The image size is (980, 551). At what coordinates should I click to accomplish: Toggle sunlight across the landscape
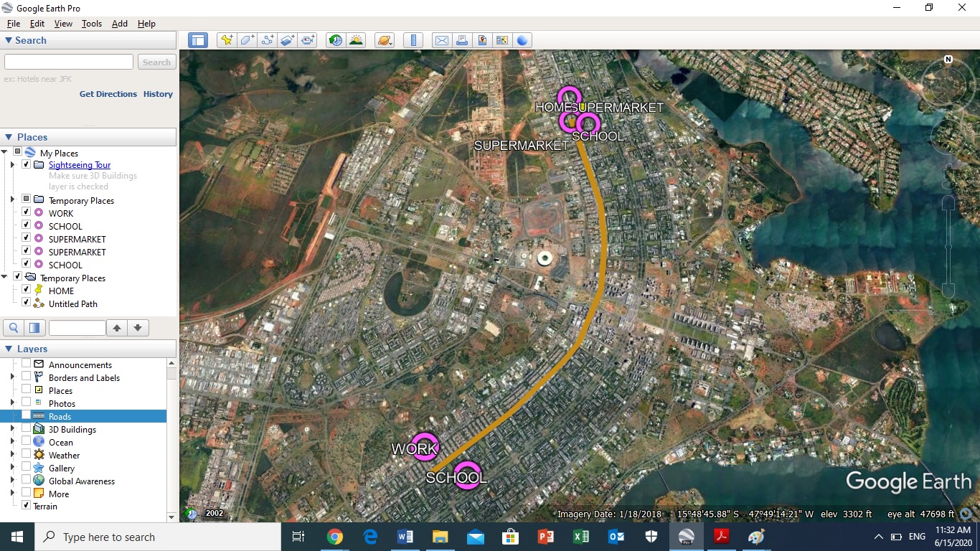click(355, 40)
